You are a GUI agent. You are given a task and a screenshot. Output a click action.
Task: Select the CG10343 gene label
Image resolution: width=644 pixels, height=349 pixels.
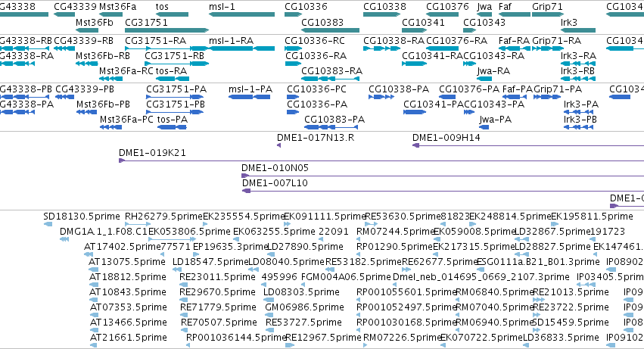[x=484, y=22]
